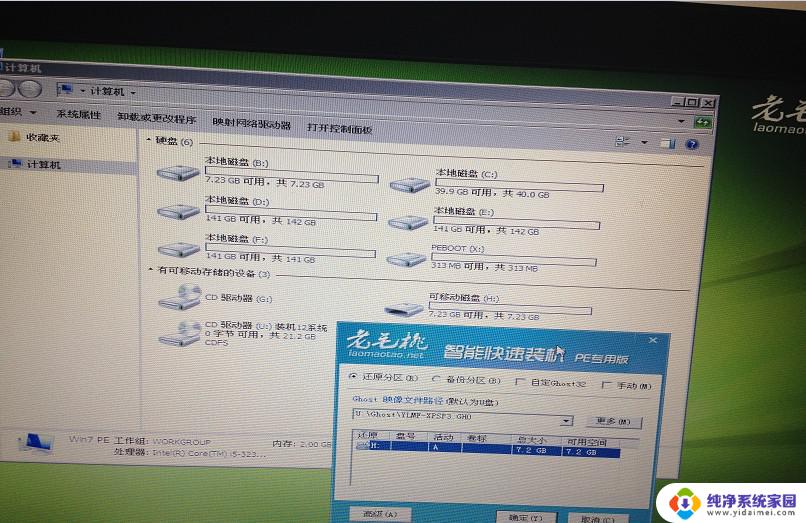Open local disk D: drive icon
Image resolution: width=806 pixels, height=523 pixels.
tap(178, 211)
